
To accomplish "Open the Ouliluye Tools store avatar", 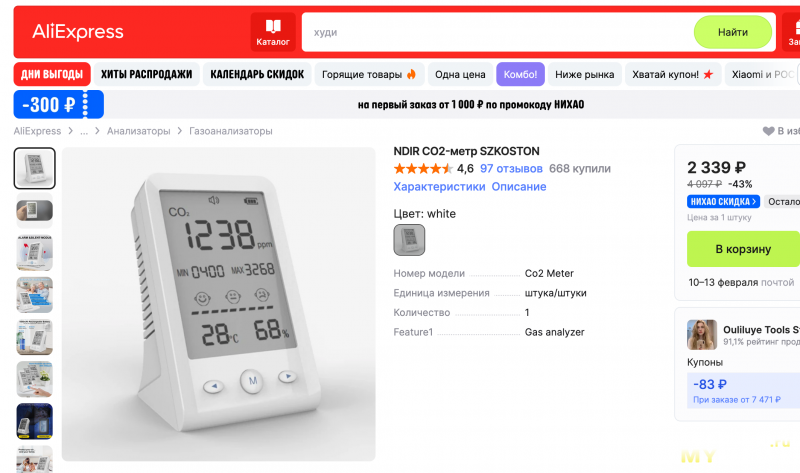I will (702, 335).
